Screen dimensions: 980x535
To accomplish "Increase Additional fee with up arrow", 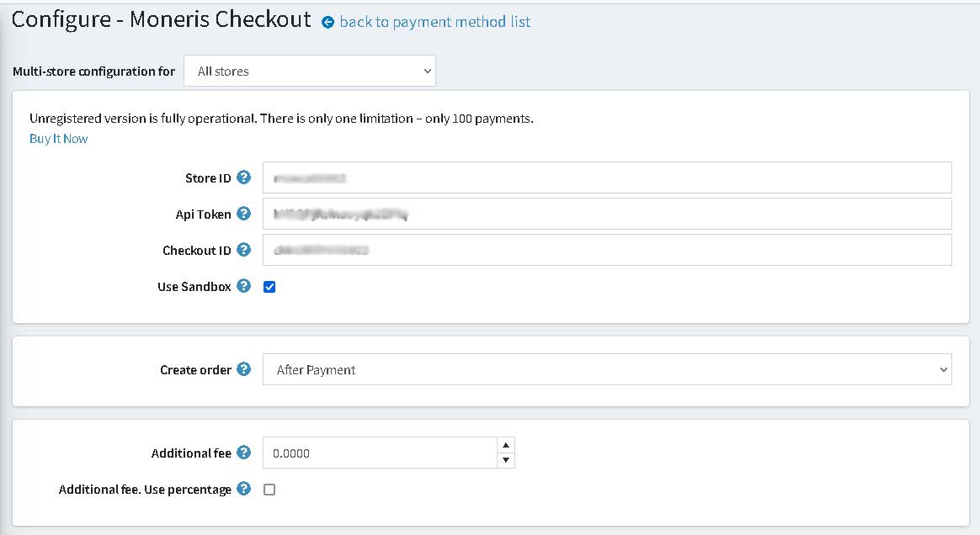I will point(506,445).
